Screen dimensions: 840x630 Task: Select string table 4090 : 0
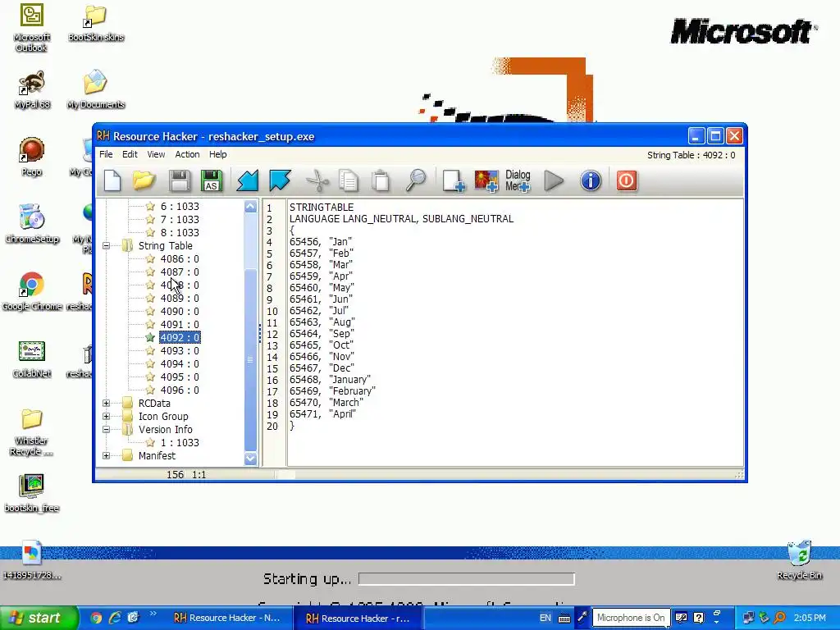click(180, 311)
